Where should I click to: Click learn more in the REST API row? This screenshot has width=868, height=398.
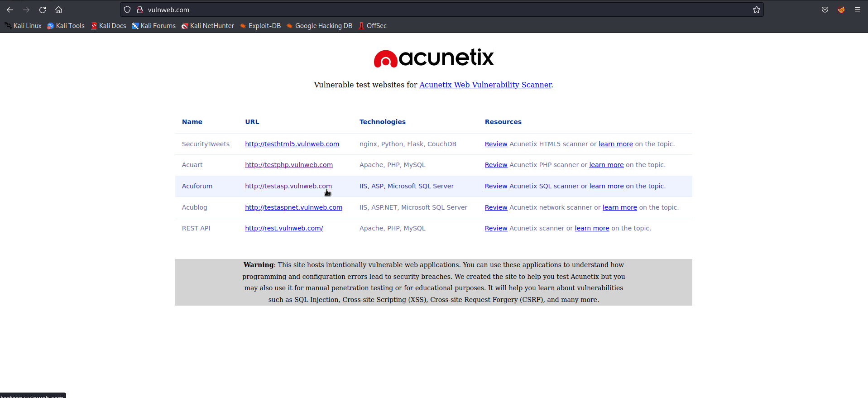(x=592, y=228)
